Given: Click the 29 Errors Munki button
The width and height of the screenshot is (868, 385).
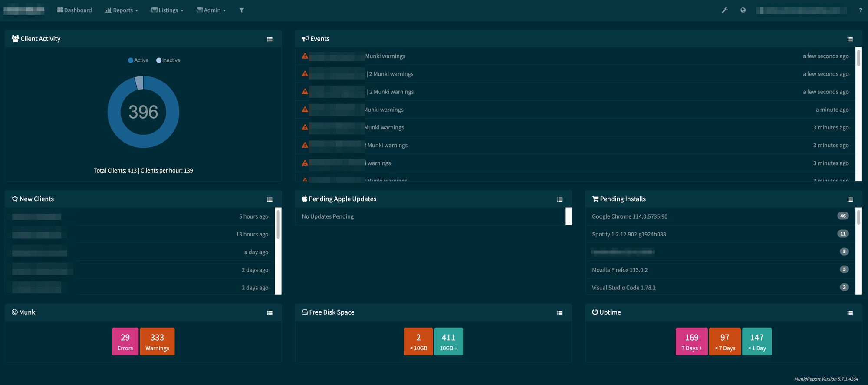Looking at the screenshot, I should tap(125, 342).
